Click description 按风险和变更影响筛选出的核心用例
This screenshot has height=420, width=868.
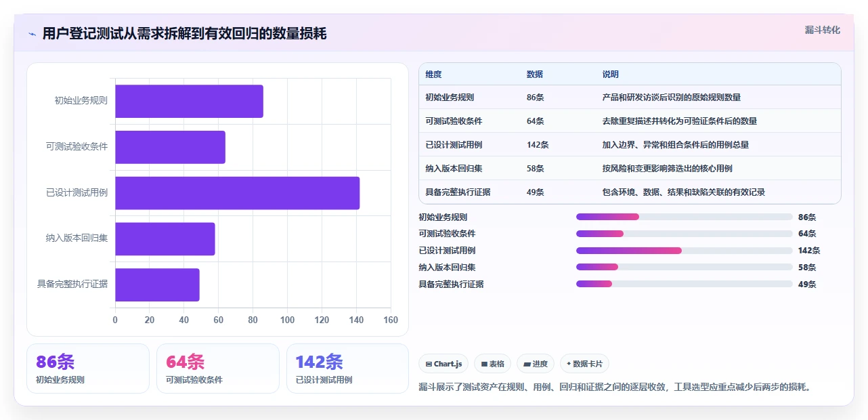click(667, 169)
